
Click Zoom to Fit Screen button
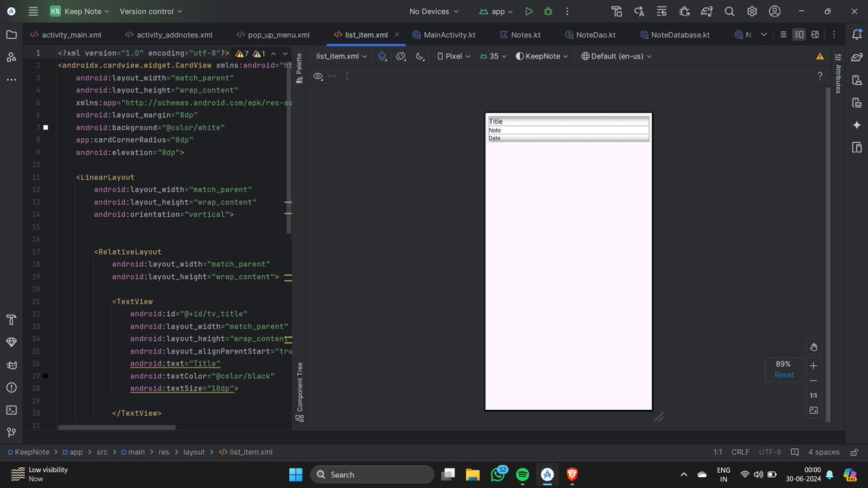tap(814, 411)
